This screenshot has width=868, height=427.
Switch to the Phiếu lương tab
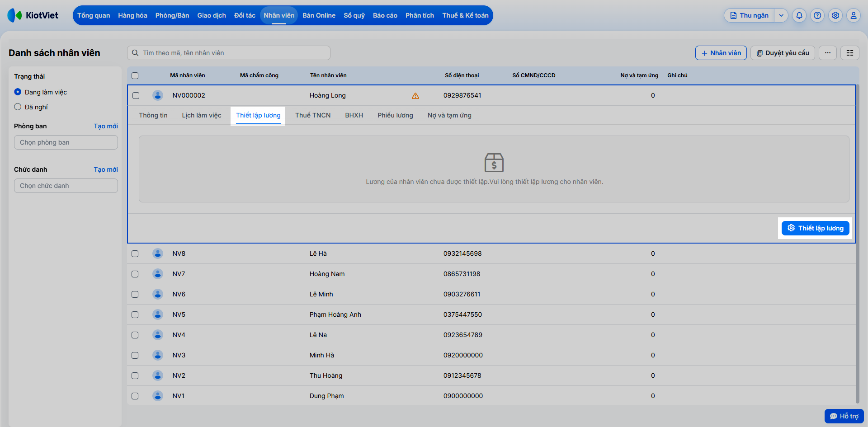[x=396, y=115]
